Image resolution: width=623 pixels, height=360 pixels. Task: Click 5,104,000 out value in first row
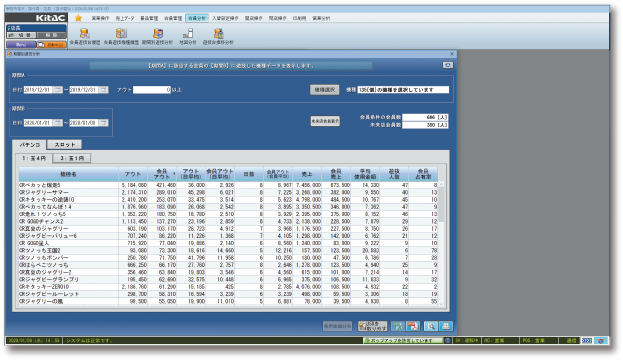(x=134, y=185)
